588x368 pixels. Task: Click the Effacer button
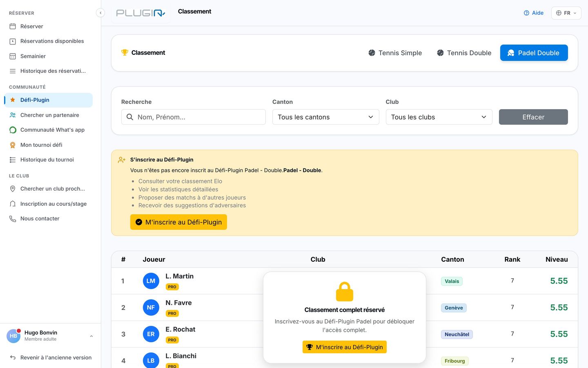[x=533, y=117]
